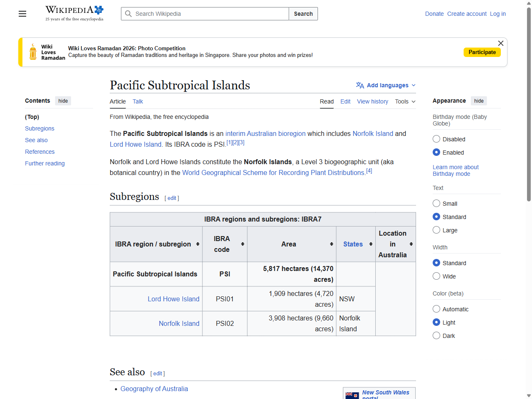Click the Search button

point(303,14)
